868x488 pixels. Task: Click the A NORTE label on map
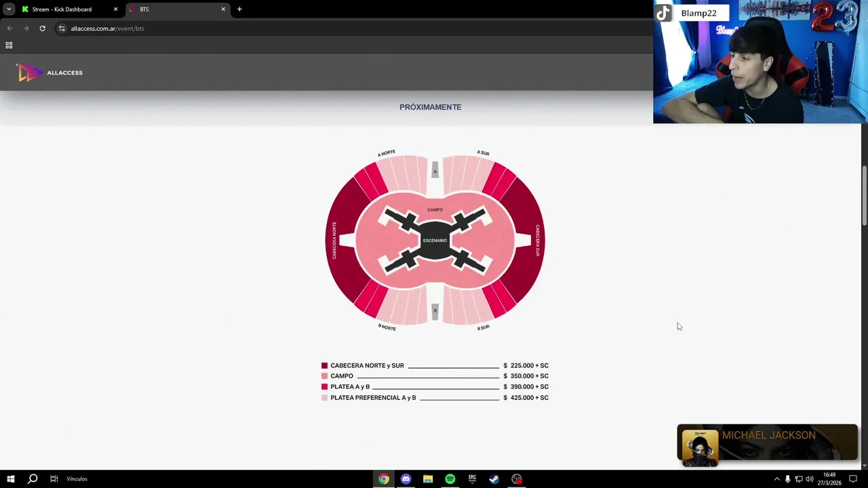[387, 153]
